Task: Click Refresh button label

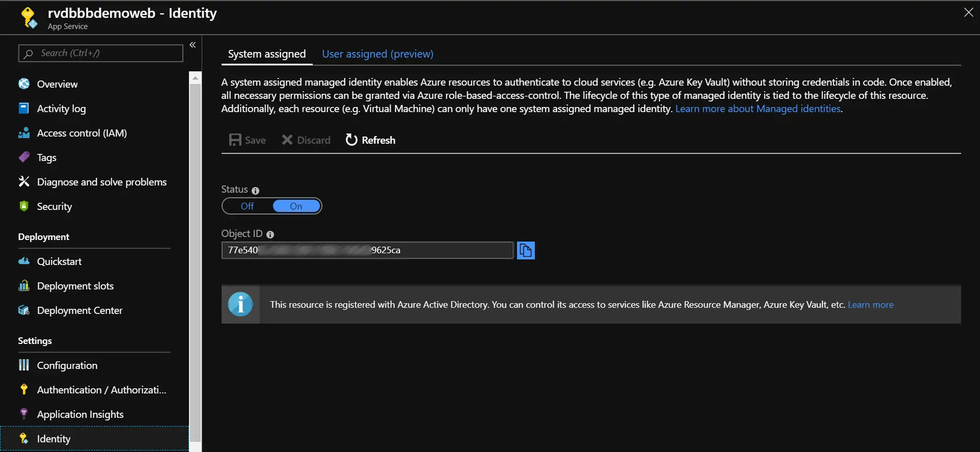Action: point(378,140)
